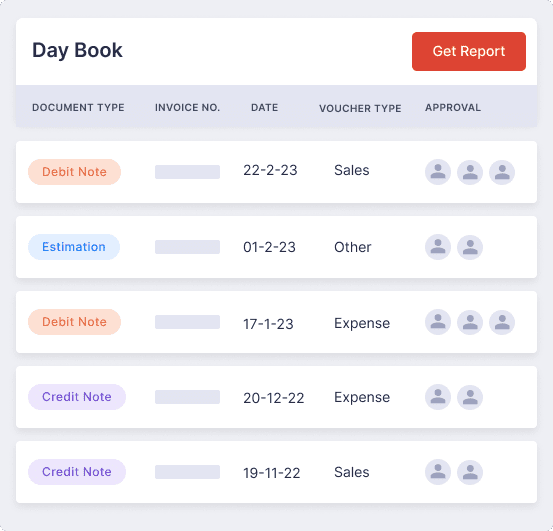Select second approver avatar in 19-11-22 row
Viewport: 553px width, 531px height.
point(470,472)
